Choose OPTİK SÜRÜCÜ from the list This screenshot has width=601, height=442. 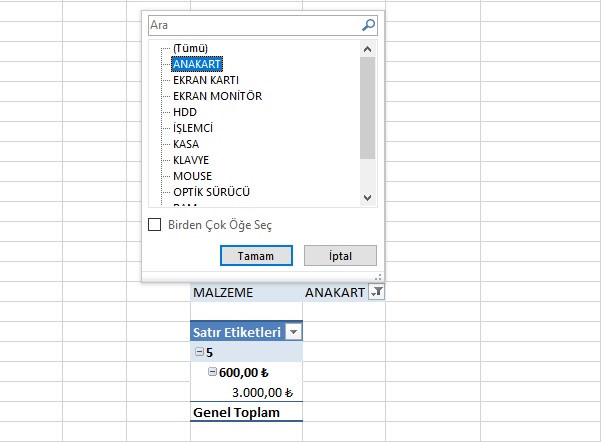click(211, 192)
